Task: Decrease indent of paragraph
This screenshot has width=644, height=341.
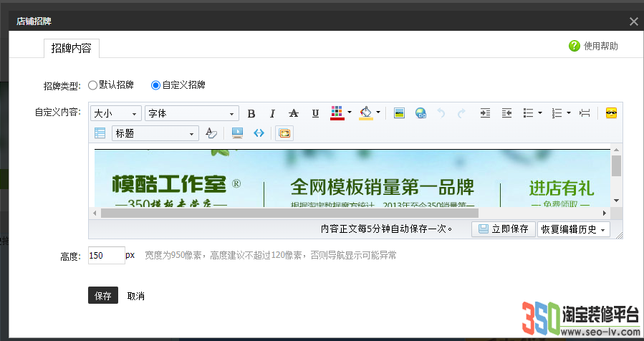Action: click(x=506, y=113)
